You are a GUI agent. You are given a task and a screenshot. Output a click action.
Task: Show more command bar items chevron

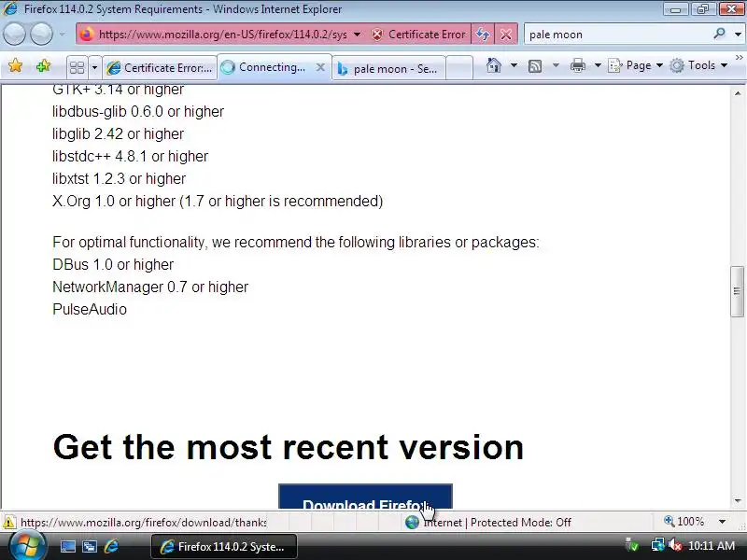(x=740, y=58)
